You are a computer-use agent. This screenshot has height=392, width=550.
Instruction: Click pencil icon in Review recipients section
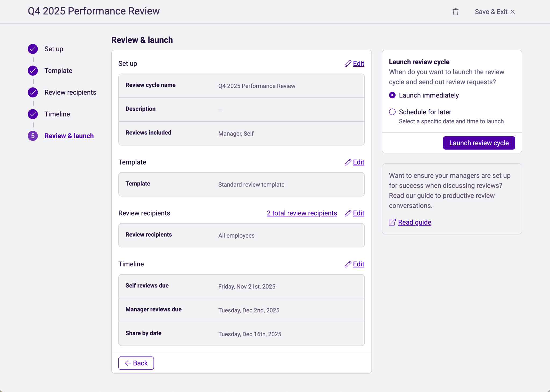[x=348, y=213]
